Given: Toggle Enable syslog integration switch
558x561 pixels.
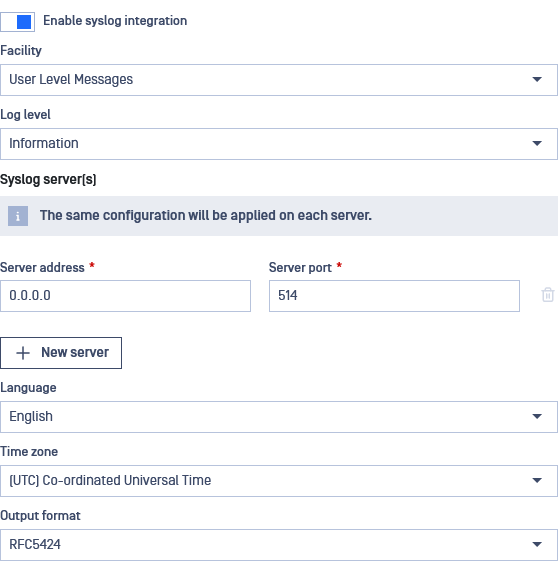Looking at the screenshot, I should point(18,22).
